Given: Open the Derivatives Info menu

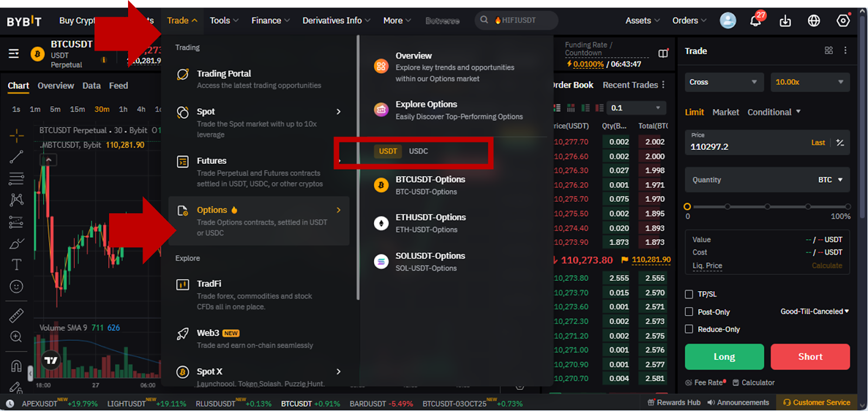Looking at the screenshot, I should [x=336, y=21].
